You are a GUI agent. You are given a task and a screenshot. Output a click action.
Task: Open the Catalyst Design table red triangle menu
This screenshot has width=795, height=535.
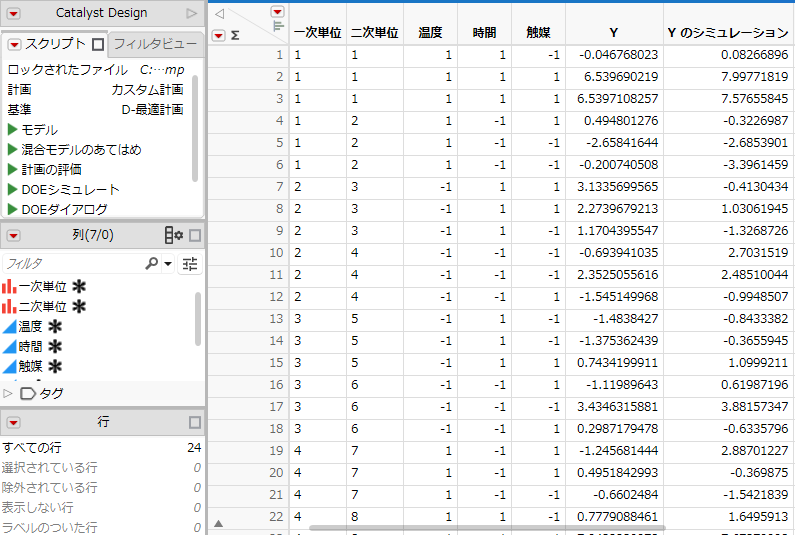(13, 14)
